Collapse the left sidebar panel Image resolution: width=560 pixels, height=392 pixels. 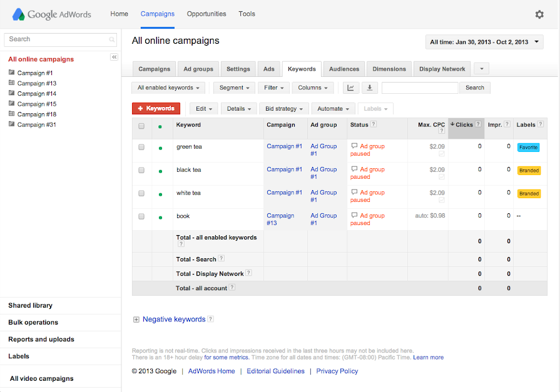114,57
